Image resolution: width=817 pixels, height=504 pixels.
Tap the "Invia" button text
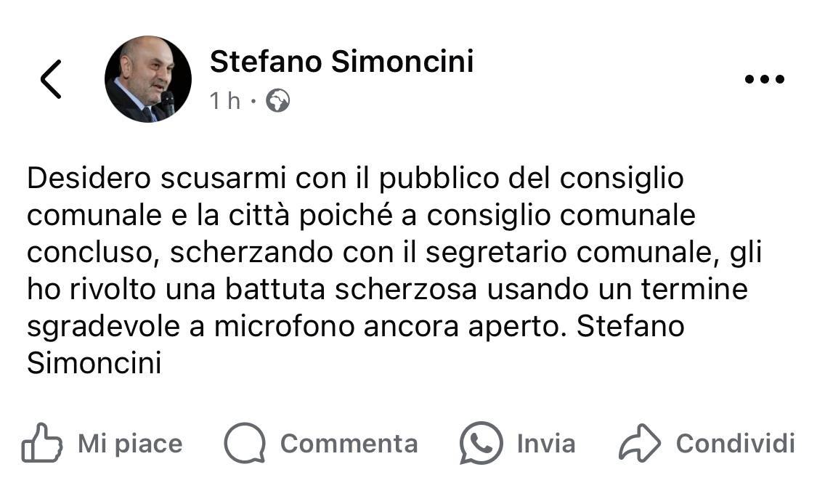click(546, 443)
